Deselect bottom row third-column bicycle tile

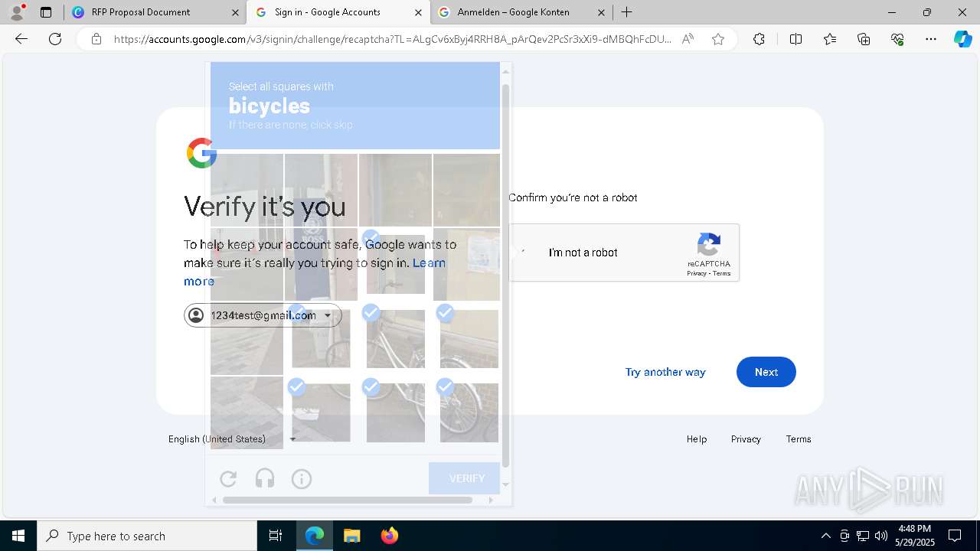[x=396, y=412]
